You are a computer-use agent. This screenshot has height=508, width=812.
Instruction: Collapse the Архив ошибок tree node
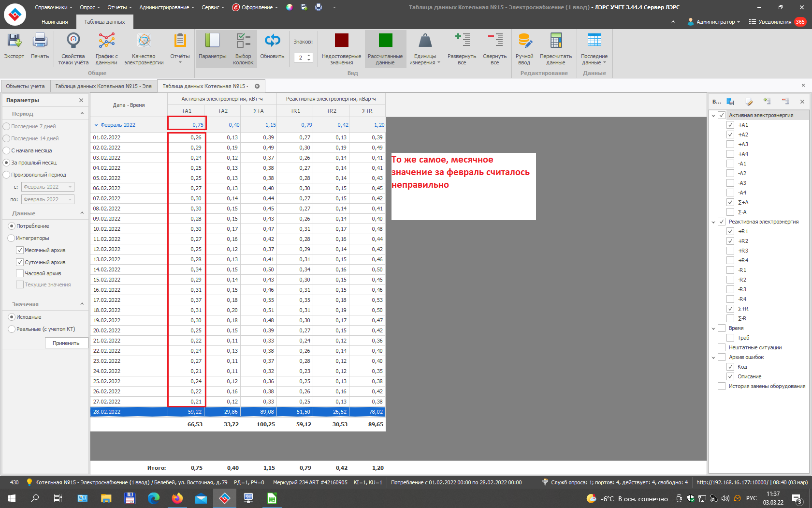713,358
